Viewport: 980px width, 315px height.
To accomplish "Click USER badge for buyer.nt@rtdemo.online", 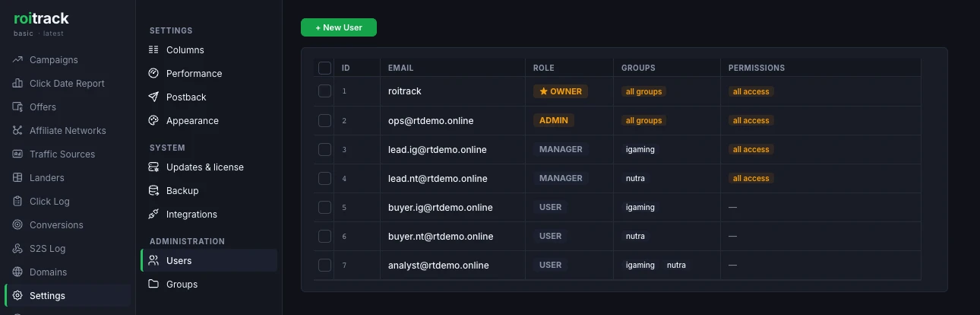I will coord(551,236).
